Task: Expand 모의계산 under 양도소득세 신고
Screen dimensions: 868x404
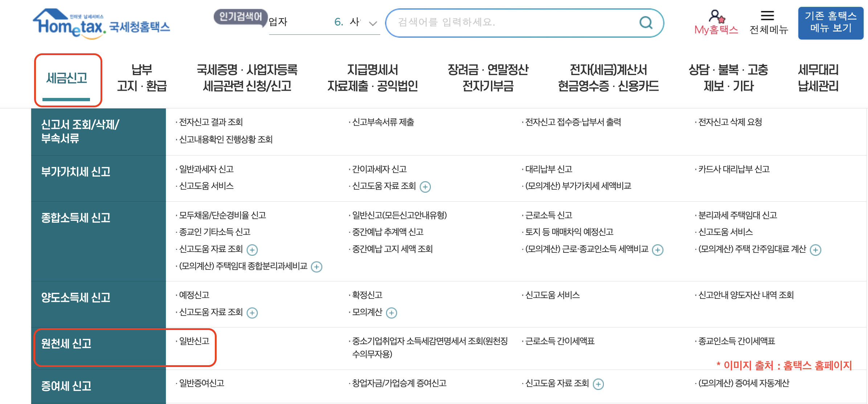Action: tap(392, 312)
